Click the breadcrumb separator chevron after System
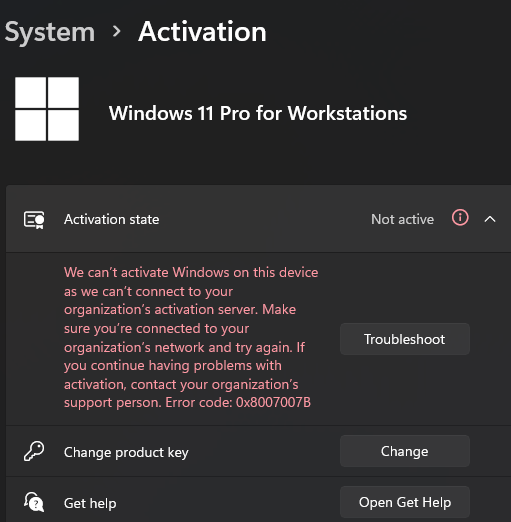 117,32
